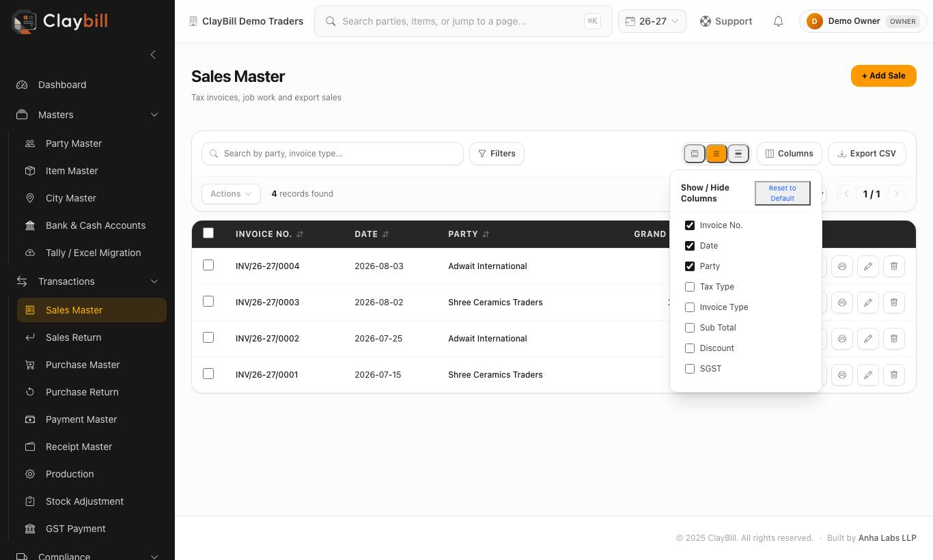Delete invoice INV/26-27/0001
Image resolution: width=933 pixels, height=560 pixels.
tap(894, 375)
